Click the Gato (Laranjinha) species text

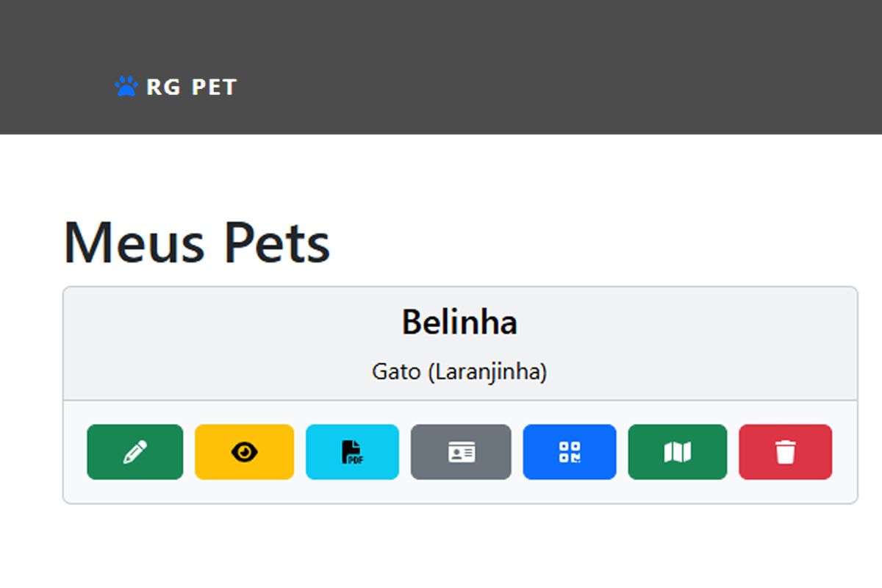[459, 372]
